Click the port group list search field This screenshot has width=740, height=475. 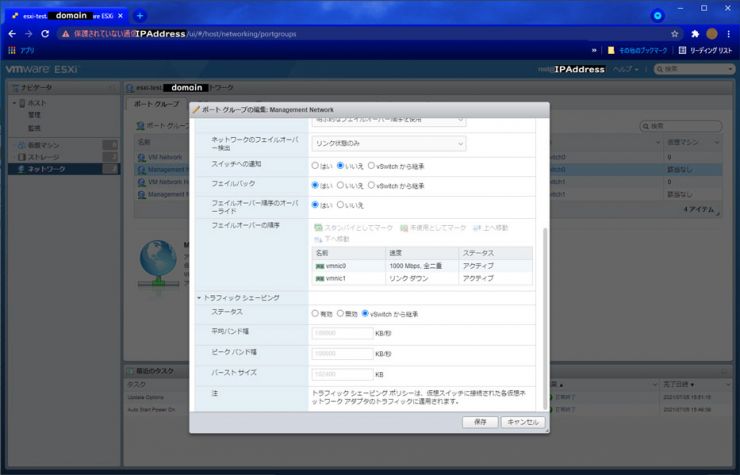[x=681, y=126]
